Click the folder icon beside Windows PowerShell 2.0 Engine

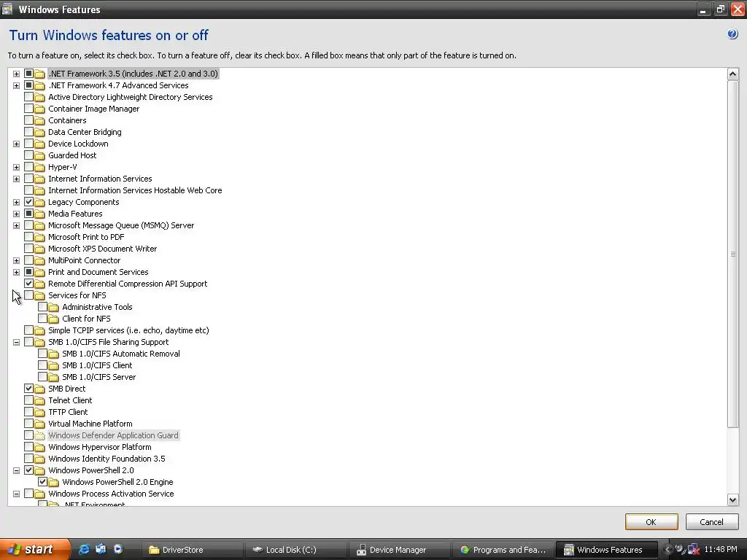pos(53,483)
